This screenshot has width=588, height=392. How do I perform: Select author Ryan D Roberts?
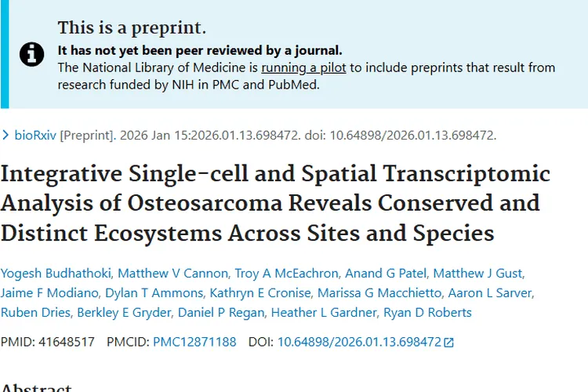click(x=427, y=313)
